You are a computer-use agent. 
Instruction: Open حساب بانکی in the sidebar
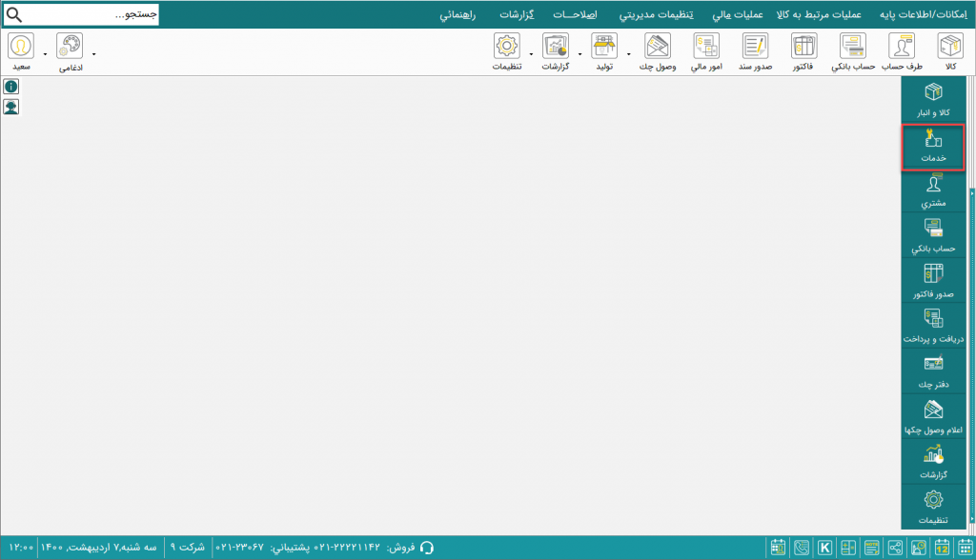(x=933, y=236)
